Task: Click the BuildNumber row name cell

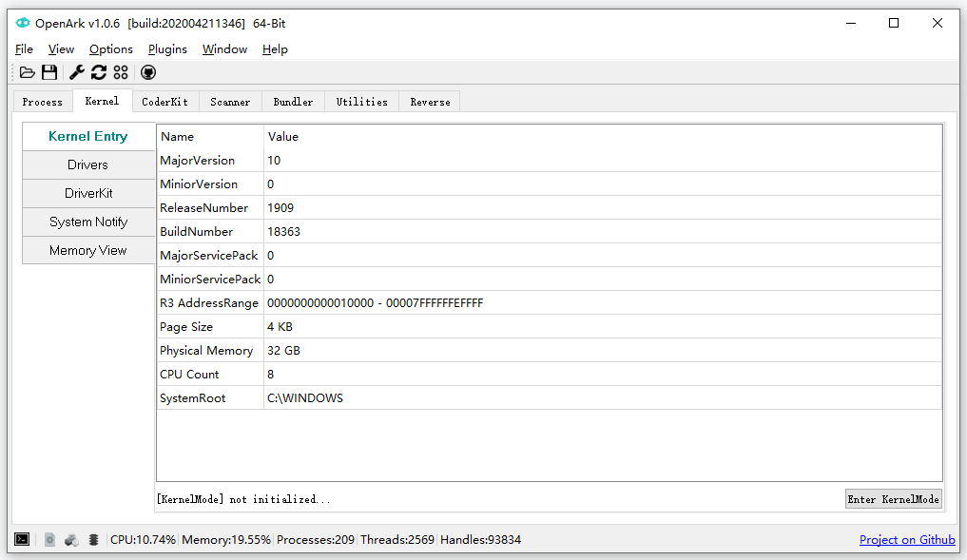Action: (x=210, y=231)
